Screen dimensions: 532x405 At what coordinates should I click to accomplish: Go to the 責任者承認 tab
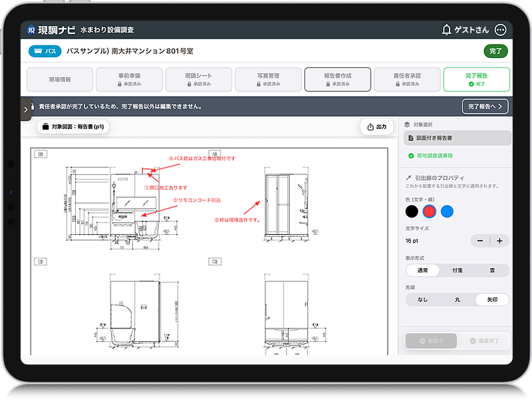pyautogui.click(x=407, y=79)
